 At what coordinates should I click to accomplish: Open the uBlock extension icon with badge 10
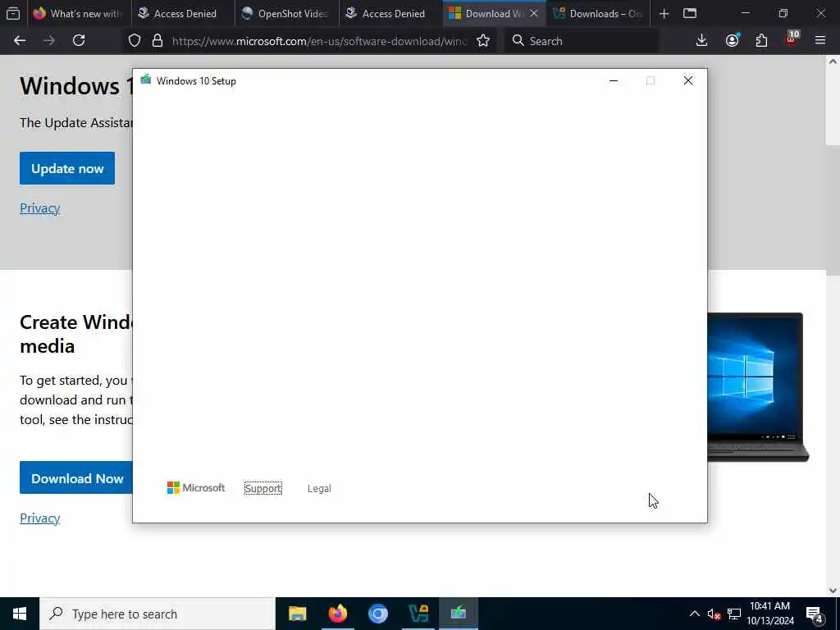792,39
